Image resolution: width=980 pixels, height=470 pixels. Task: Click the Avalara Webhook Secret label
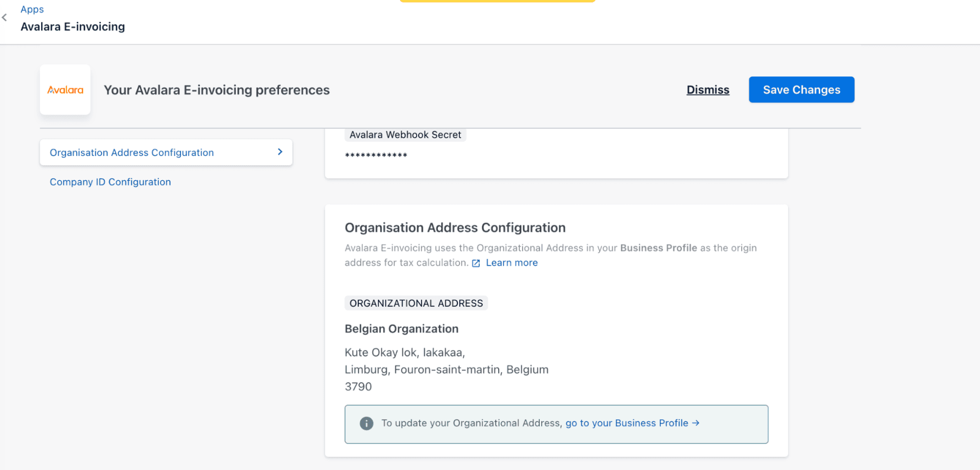click(x=405, y=135)
